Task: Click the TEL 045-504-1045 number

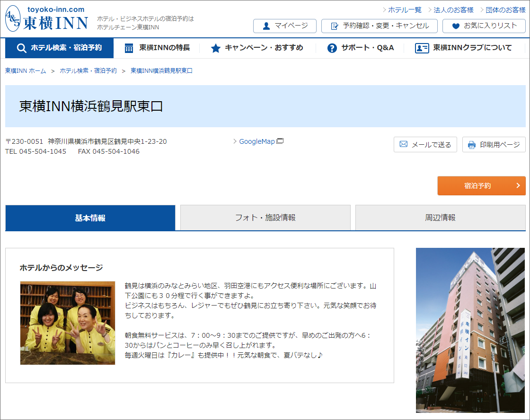Action: (36, 151)
